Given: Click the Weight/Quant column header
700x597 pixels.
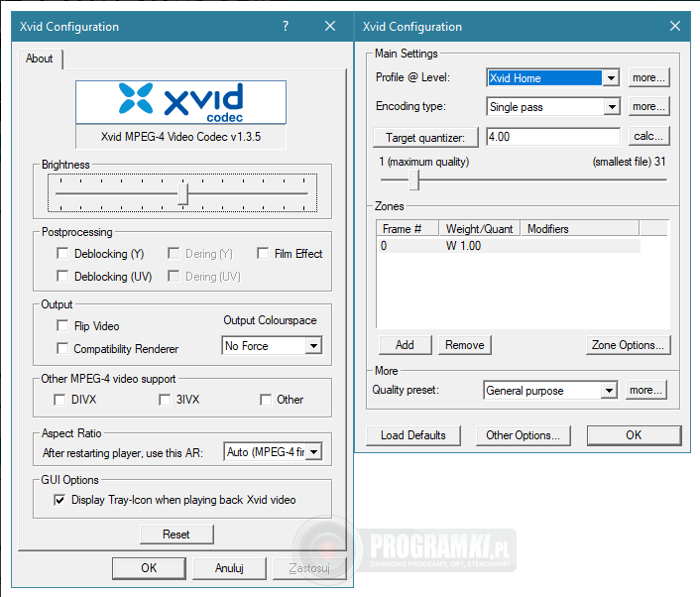Looking at the screenshot, I should click(480, 229).
